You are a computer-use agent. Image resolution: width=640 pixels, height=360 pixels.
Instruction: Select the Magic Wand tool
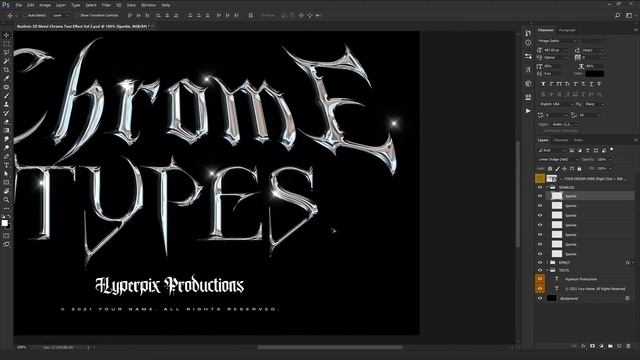6,61
